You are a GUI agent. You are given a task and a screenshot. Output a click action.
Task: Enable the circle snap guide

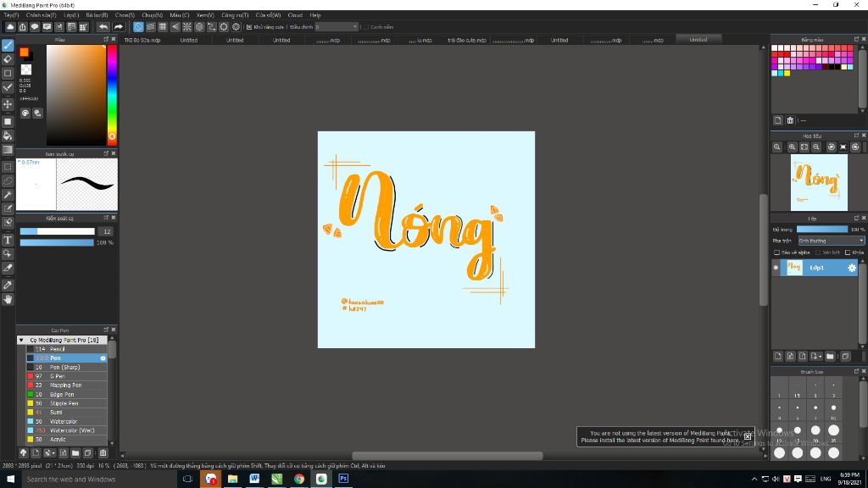[x=199, y=26]
